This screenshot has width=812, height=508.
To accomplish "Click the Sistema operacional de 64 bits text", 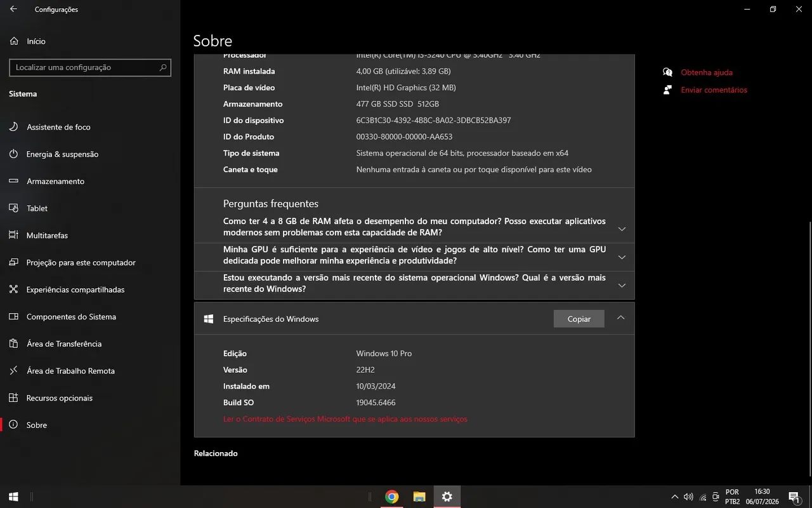I will (462, 153).
